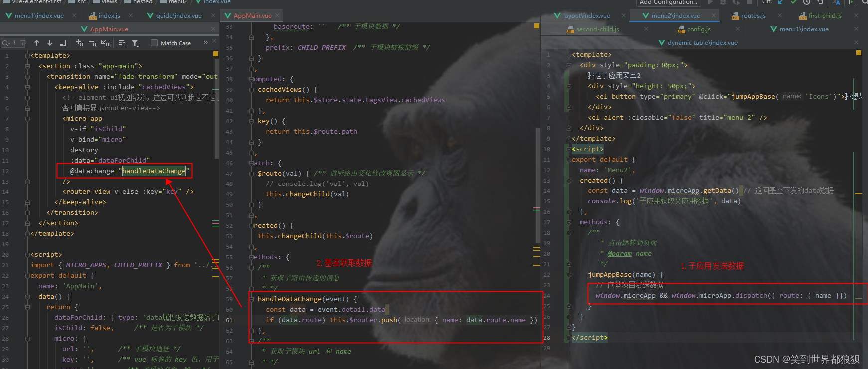Collapse the key() method fold
The width and height of the screenshot is (868, 369).
pyautogui.click(x=251, y=121)
